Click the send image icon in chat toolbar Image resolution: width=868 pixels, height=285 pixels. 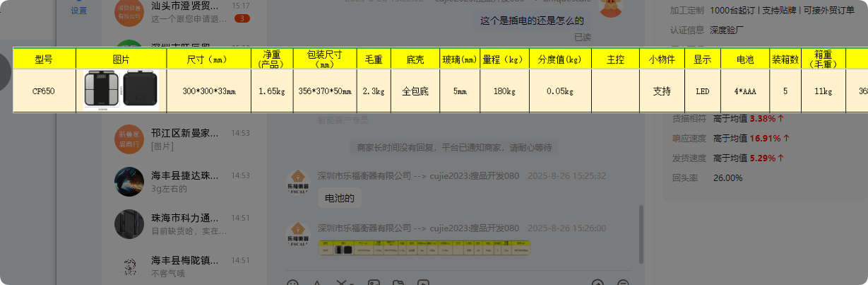pos(374,283)
